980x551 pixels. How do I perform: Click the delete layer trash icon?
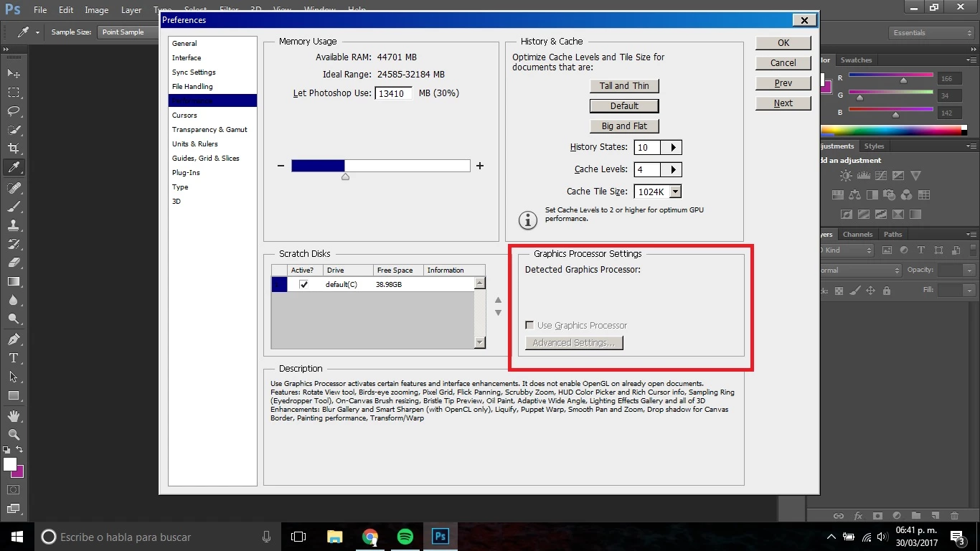[x=954, y=515]
